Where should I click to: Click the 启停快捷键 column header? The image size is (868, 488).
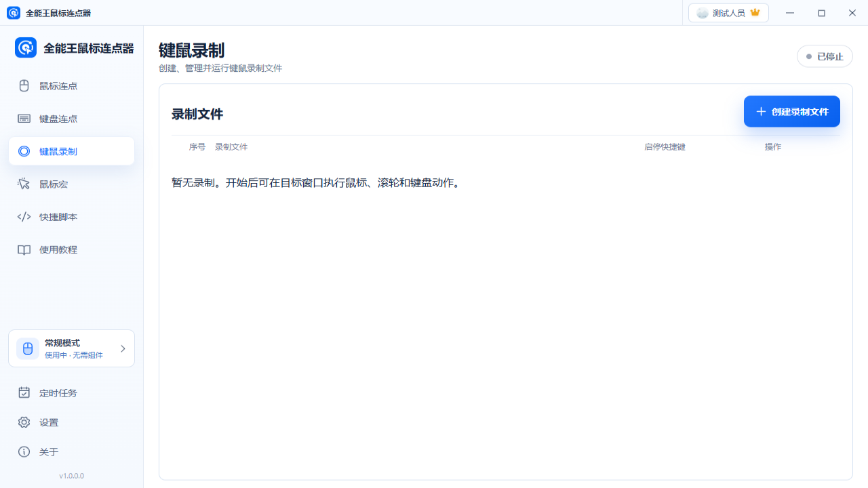[665, 147]
